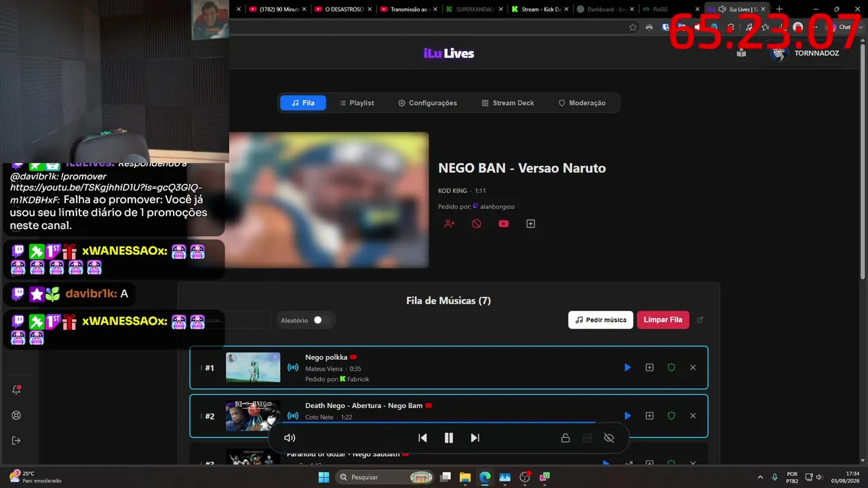Close the PixGG browser tab
The width and height of the screenshot is (868, 488).
pyautogui.click(x=696, y=9)
